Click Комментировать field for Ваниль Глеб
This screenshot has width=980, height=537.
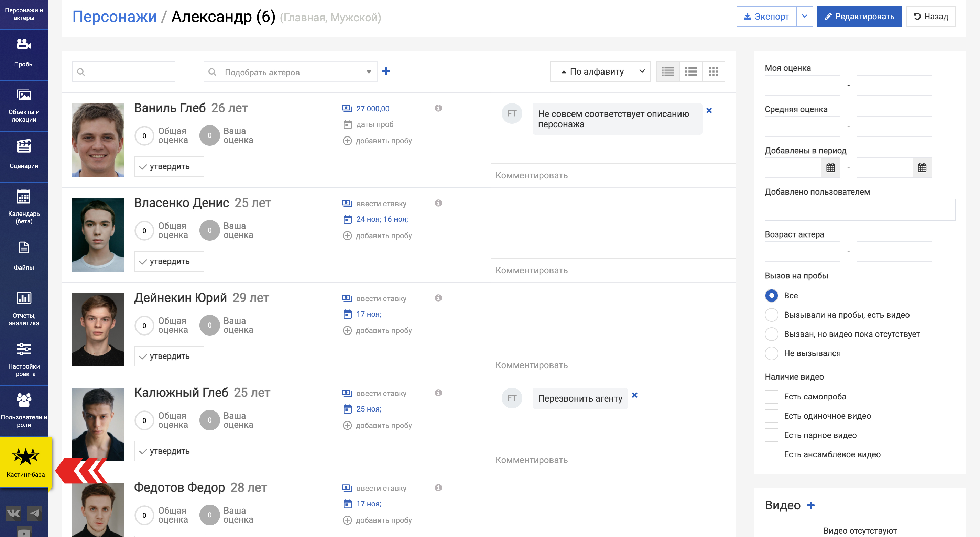pos(613,175)
